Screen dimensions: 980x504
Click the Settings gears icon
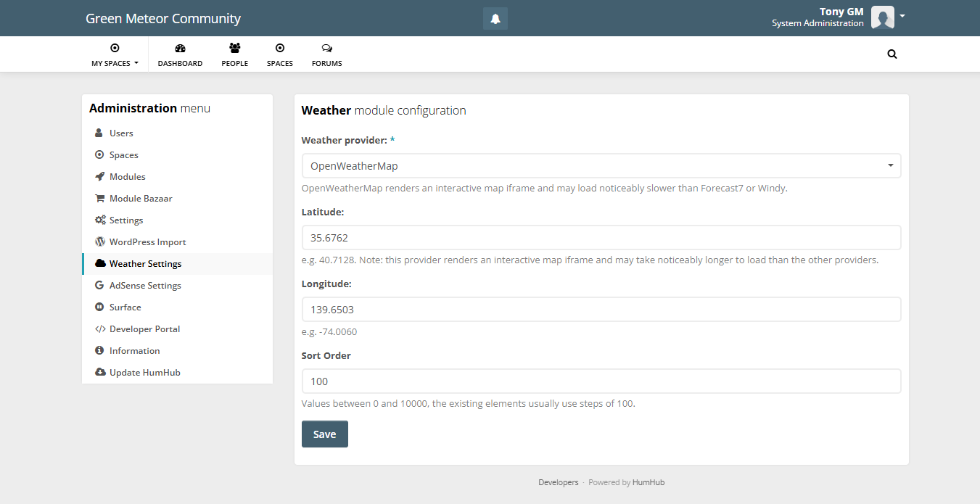pyautogui.click(x=100, y=220)
